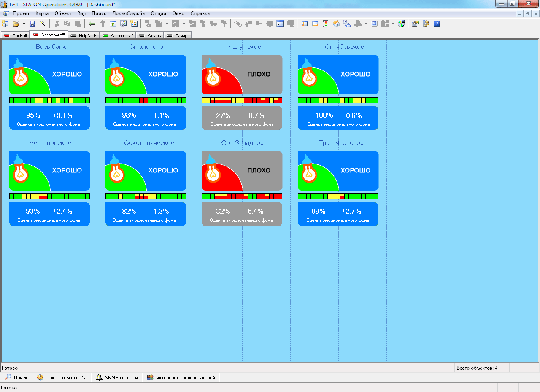Open the ЛокалСлужба menu

(x=128, y=13)
